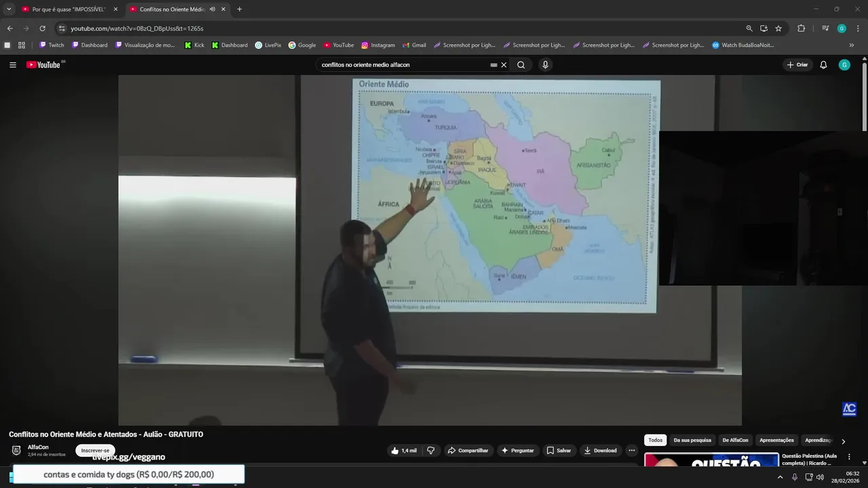868x488 pixels.
Task: Open the AlfaCon channel name link
Action: tap(38, 447)
